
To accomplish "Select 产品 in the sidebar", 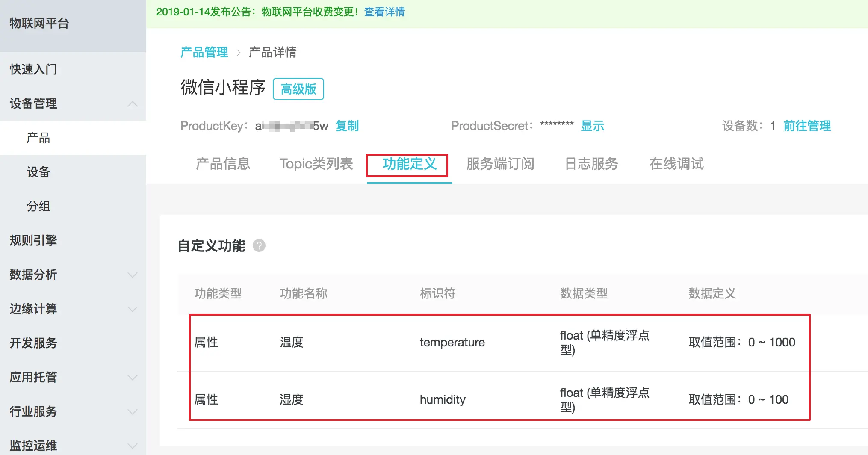I will pos(38,138).
